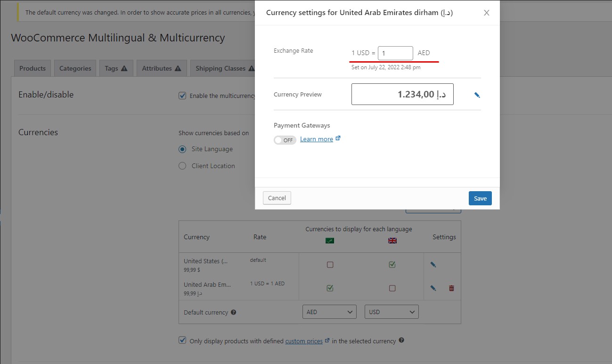Show help for custom prices option

[401, 340]
